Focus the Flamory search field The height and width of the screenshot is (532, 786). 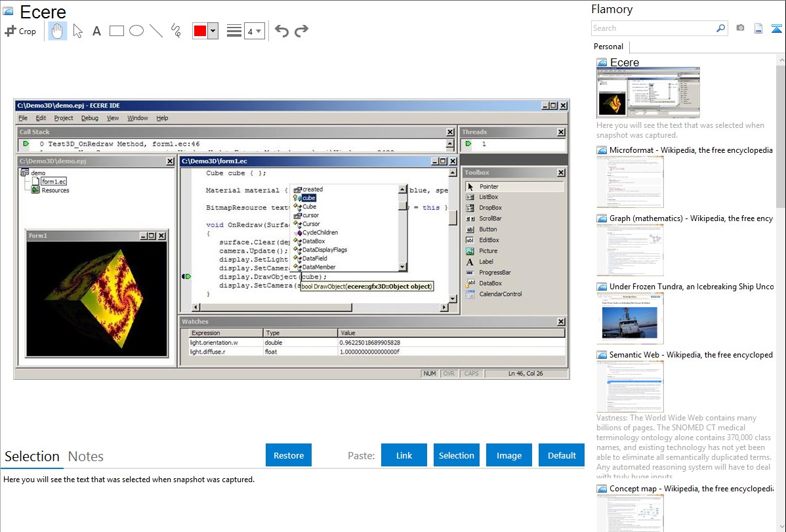click(x=653, y=28)
